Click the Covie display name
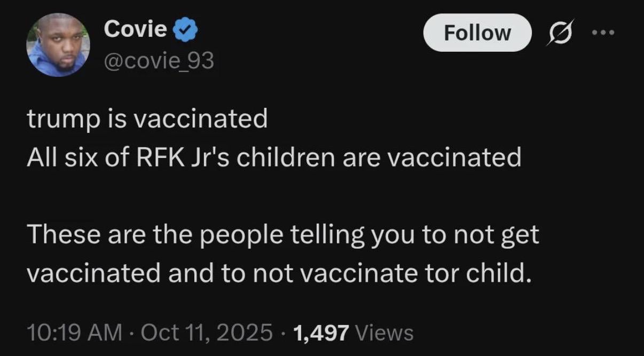This screenshot has width=644, height=356. tap(136, 29)
